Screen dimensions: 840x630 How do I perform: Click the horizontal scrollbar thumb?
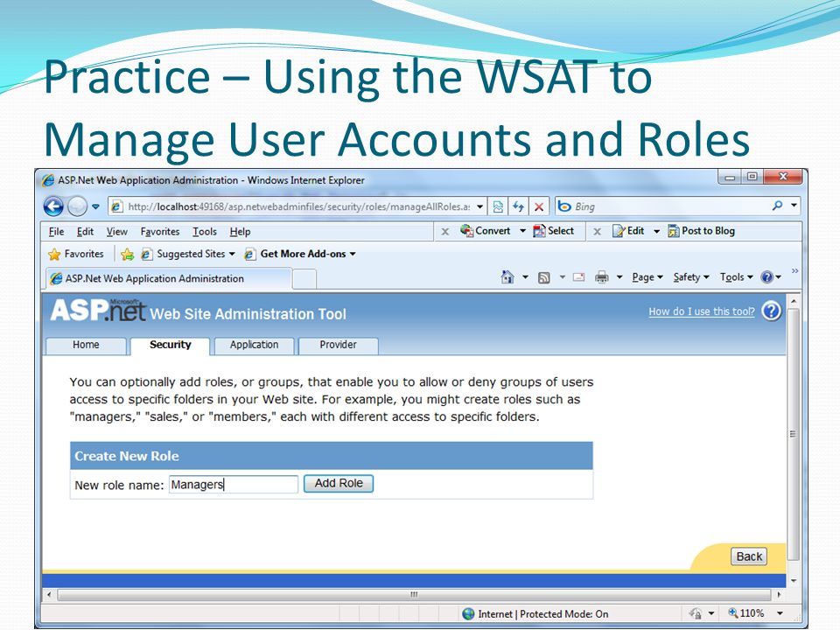click(x=414, y=595)
